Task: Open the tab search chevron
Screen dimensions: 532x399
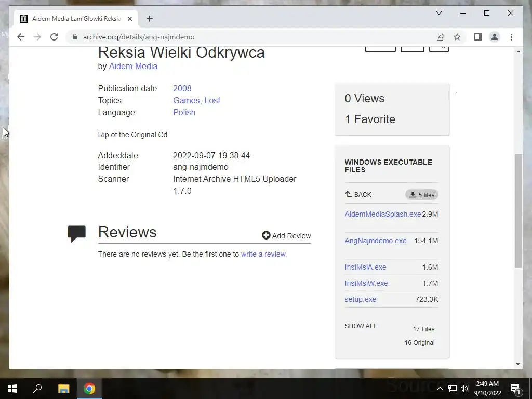Action: pyautogui.click(x=438, y=13)
